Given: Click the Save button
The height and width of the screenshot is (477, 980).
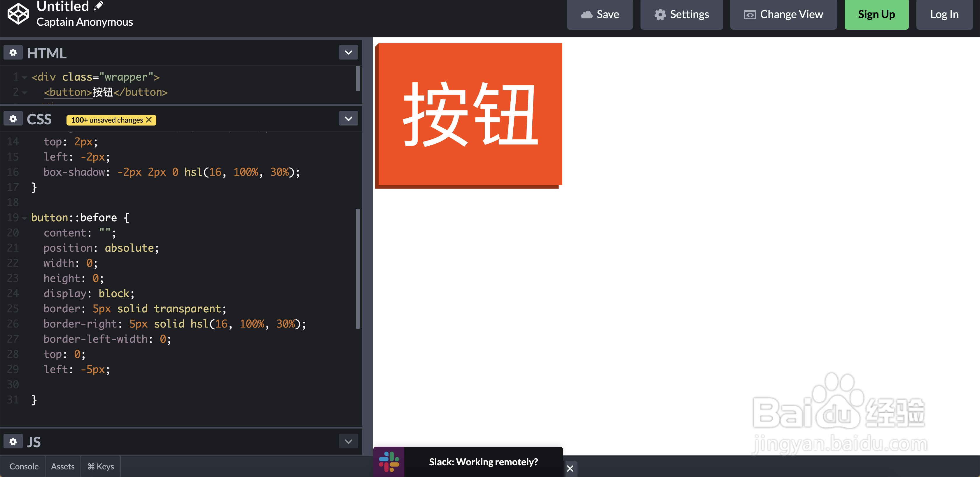Looking at the screenshot, I should (600, 15).
